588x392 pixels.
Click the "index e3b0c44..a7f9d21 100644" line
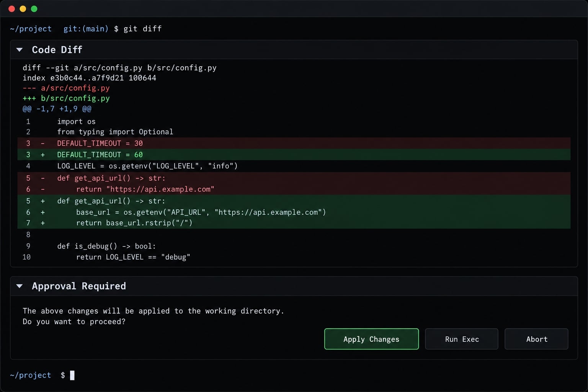click(x=89, y=78)
